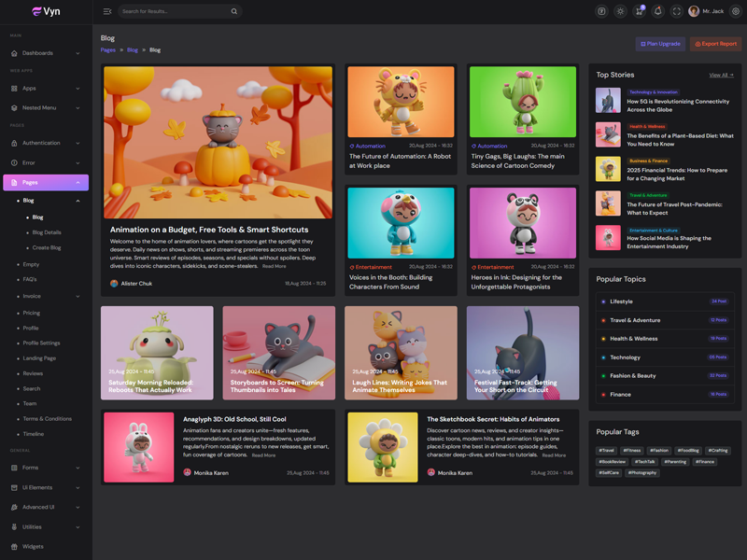Viewport: 747px width, 560px height.
Task: Open Blog Details in sidebar
Action: coord(47,232)
